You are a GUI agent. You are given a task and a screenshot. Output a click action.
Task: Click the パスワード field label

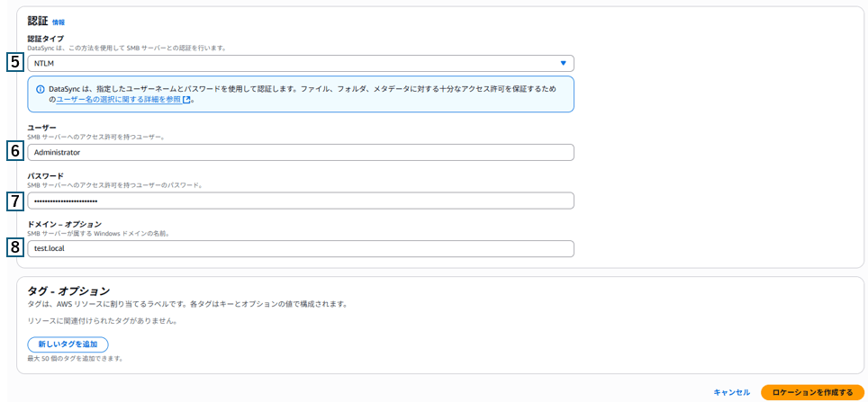click(x=45, y=176)
